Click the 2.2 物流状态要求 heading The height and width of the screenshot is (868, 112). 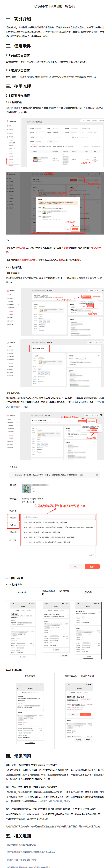point(17,70)
